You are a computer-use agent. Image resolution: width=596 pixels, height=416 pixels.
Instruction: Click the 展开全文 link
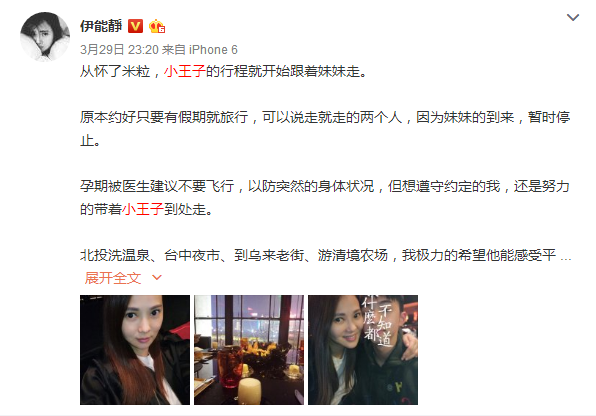[113, 278]
